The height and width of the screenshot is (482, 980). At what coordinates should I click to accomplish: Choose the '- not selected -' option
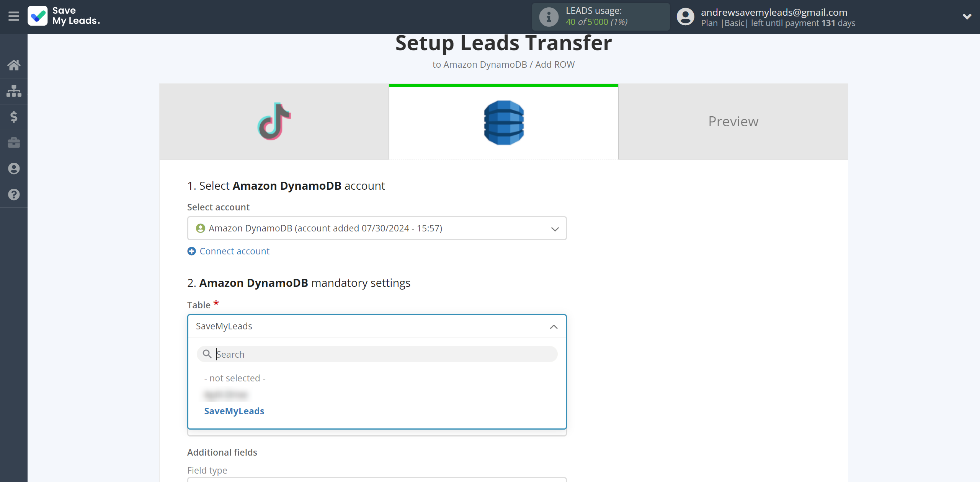tap(235, 378)
